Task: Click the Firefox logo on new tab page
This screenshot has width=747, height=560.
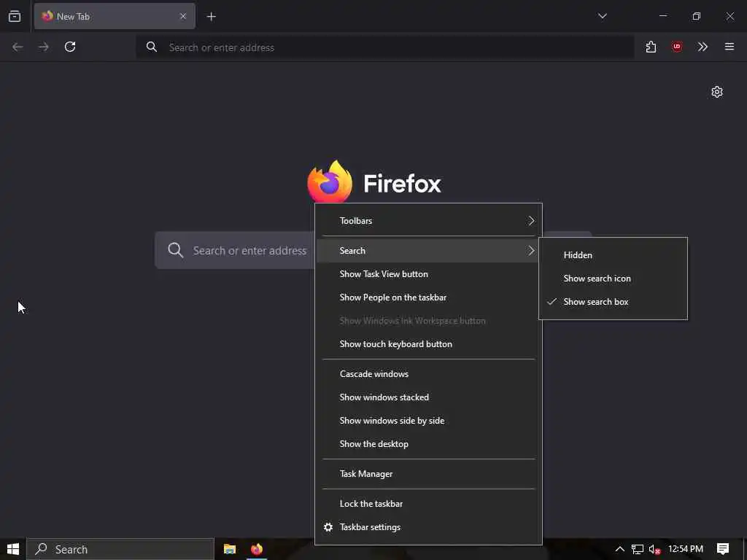Action: 330,182
